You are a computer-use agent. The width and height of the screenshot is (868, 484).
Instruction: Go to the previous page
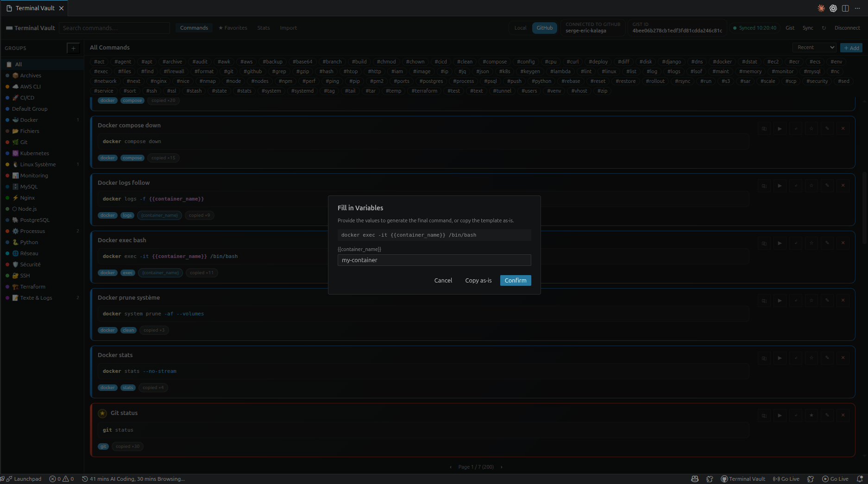tap(451, 467)
